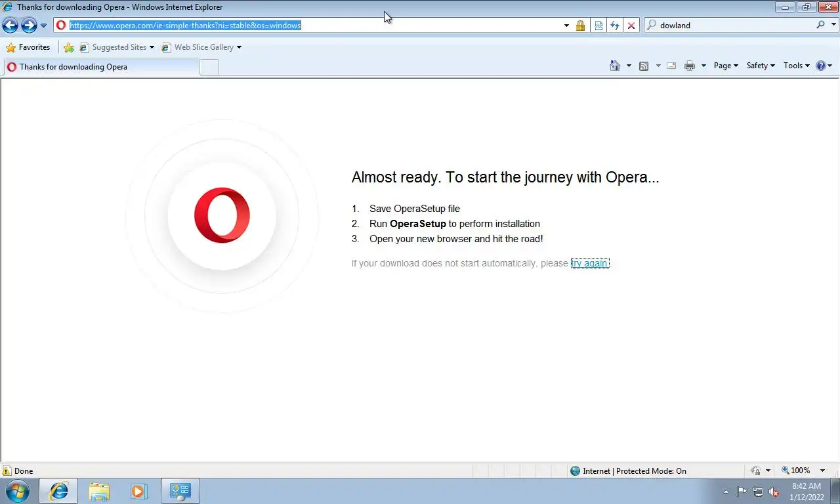Select the opera.com URL in address bar

pos(185,26)
